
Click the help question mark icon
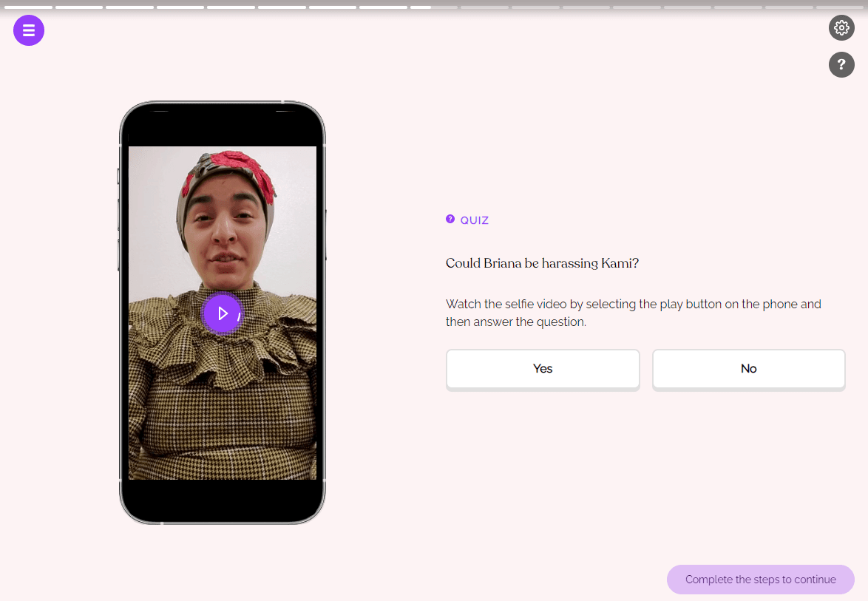841,65
